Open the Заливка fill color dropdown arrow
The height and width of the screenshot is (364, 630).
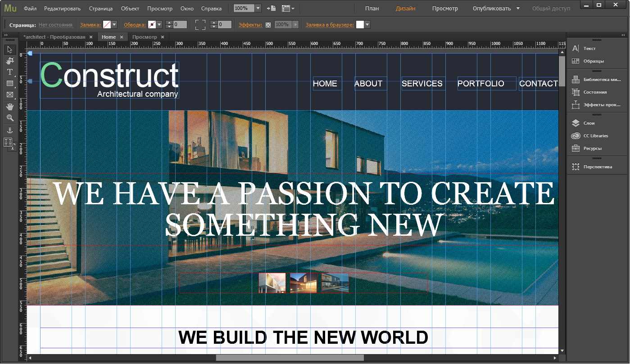(114, 25)
